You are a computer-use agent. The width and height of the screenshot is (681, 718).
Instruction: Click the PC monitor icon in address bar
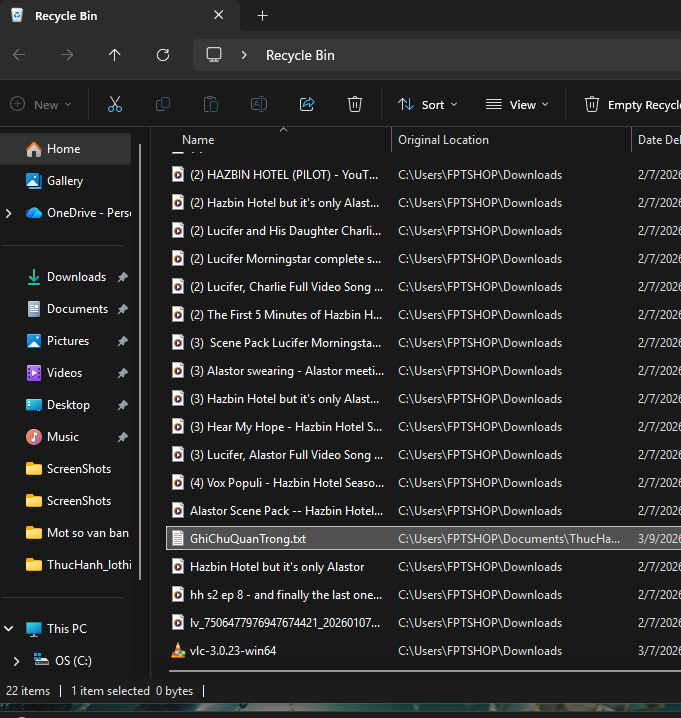coord(214,55)
